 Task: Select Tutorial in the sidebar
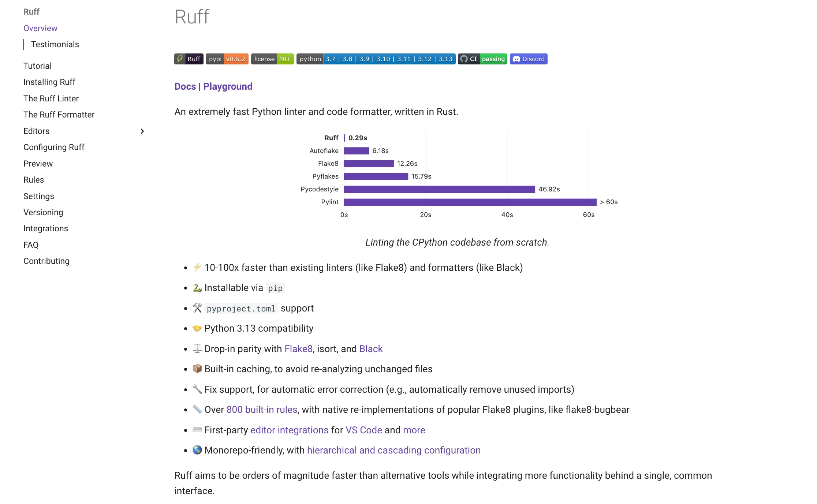click(x=37, y=66)
